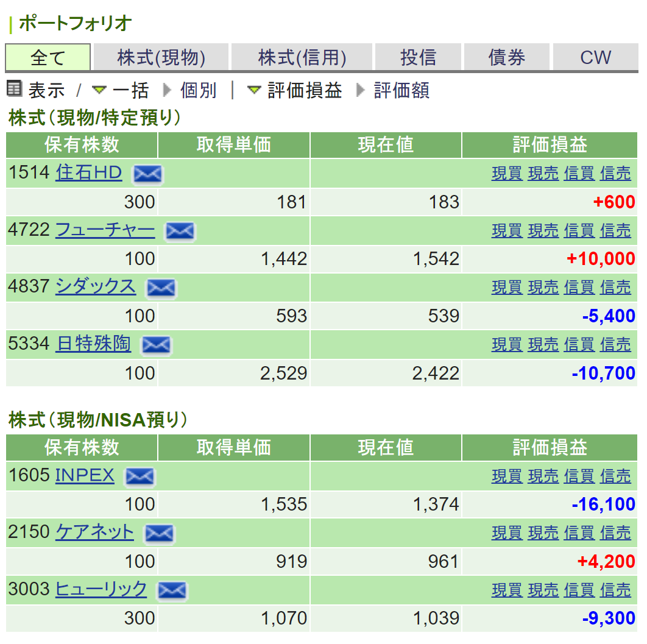The image size is (647, 644).
Task: Open the 日特殊陶 stock link
Action: (94, 344)
